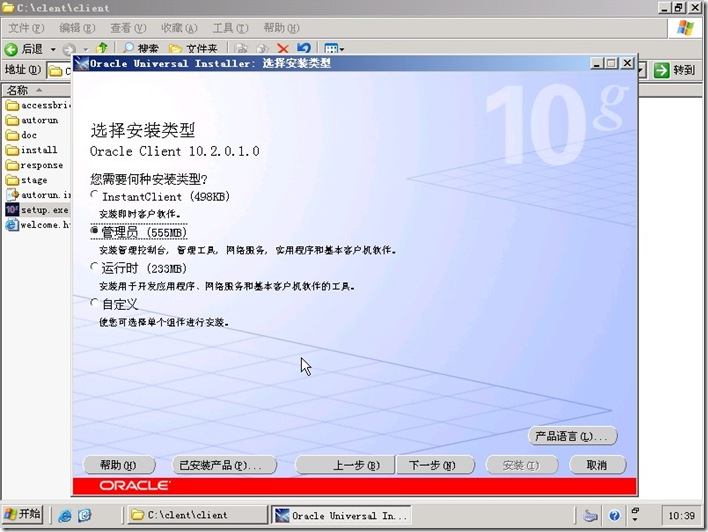
Task: Expand the back history dropdown arrow
Action: (x=53, y=49)
